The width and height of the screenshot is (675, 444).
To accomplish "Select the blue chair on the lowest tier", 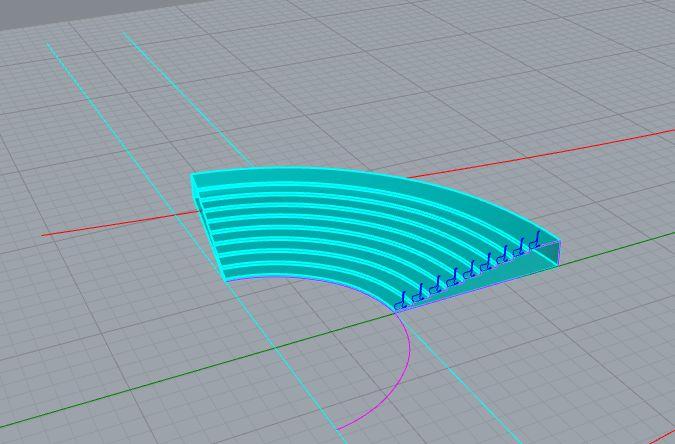I will coord(400,301).
